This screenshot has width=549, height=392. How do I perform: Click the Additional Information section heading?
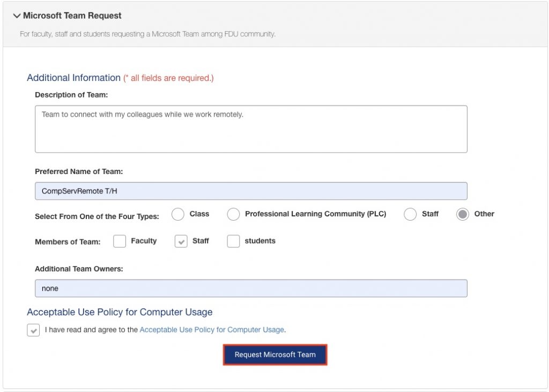tap(73, 78)
